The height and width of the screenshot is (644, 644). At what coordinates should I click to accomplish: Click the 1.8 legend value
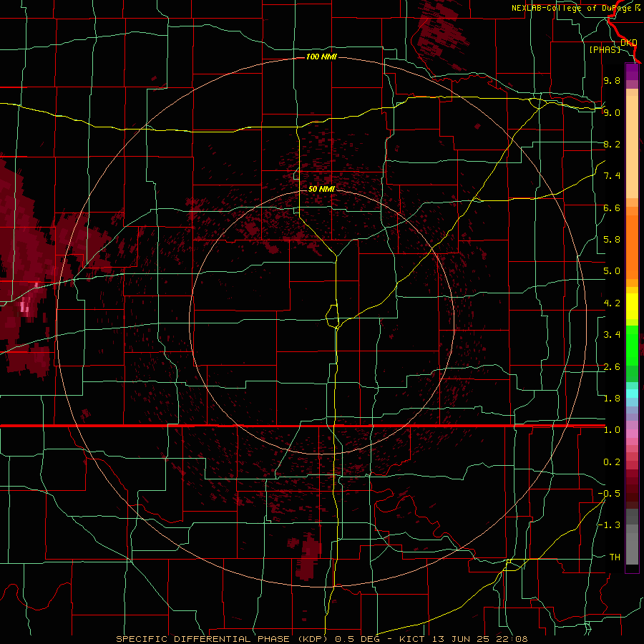tap(612, 399)
